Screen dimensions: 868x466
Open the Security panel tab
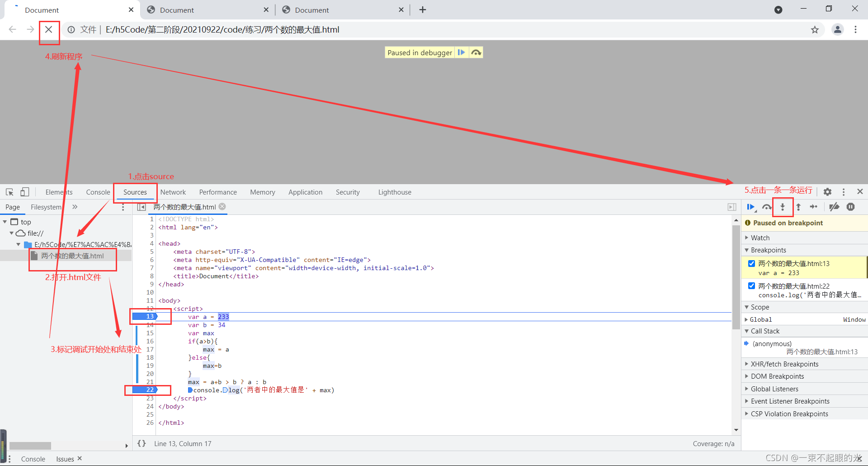click(x=348, y=192)
